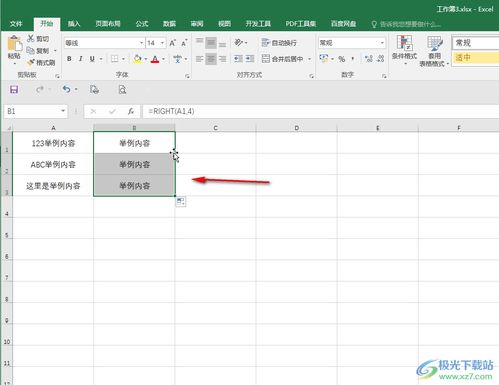Expand the Name Box dropdown
This screenshot has width=499, height=385.
(x=63, y=111)
